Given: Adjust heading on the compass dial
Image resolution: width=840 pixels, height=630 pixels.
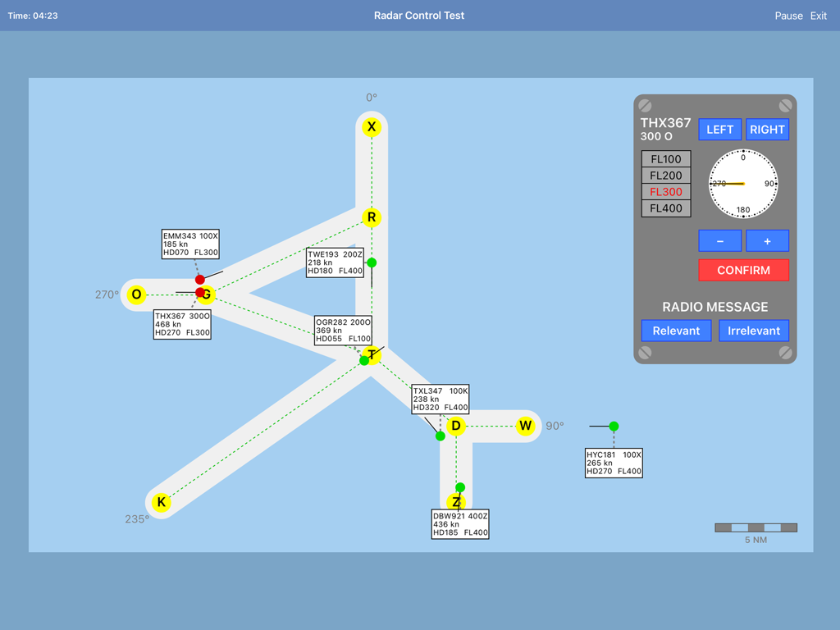Looking at the screenshot, I should 742,183.
